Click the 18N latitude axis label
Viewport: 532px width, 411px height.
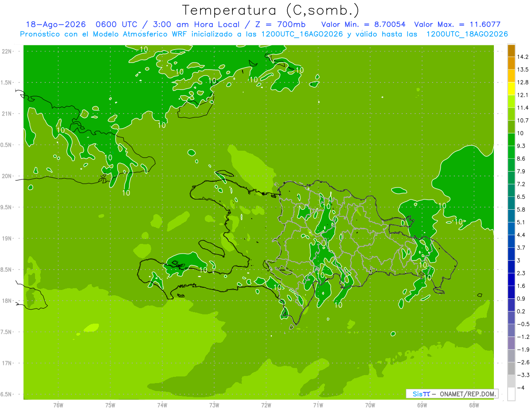click(8, 301)
